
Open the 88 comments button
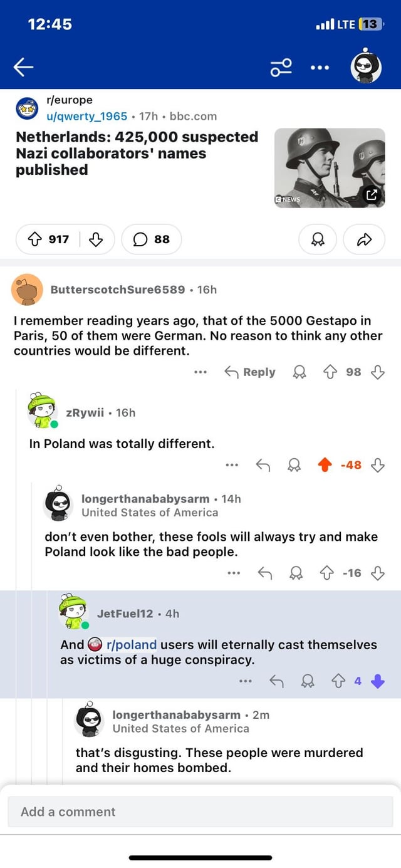[x=152, y=239]
